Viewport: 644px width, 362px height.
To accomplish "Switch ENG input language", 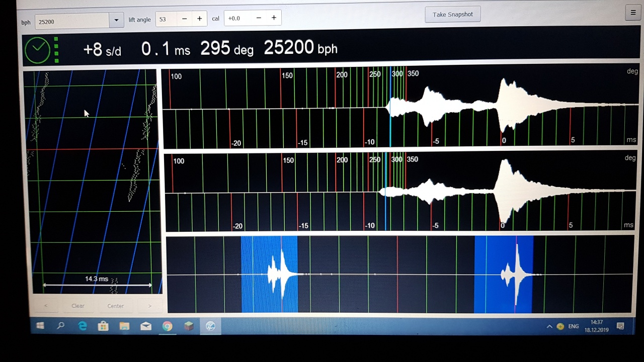I will pos(573,326).
